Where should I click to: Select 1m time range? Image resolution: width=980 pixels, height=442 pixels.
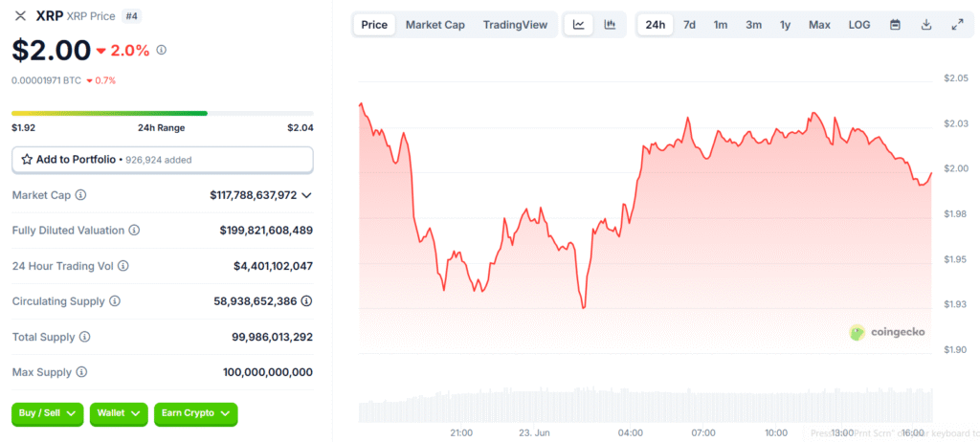[x=721, y=25]
